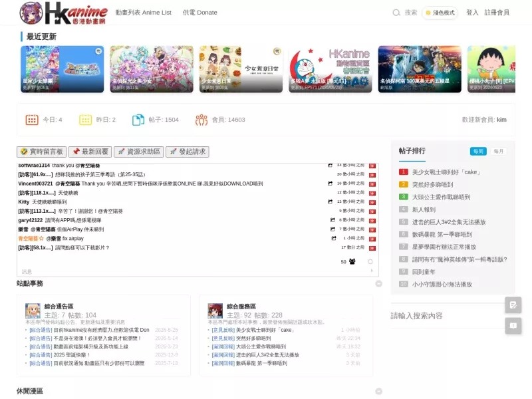Viewport: 532px width, 399px height.
Task: Toggle the 淺色模式 light mode switch
Action: (x=440, y=13)
